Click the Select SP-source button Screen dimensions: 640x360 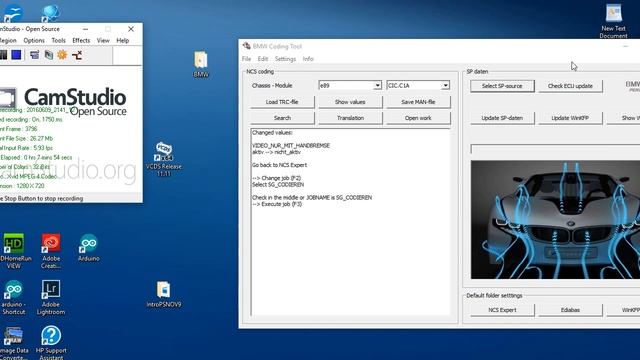click(x=502, y=86)
